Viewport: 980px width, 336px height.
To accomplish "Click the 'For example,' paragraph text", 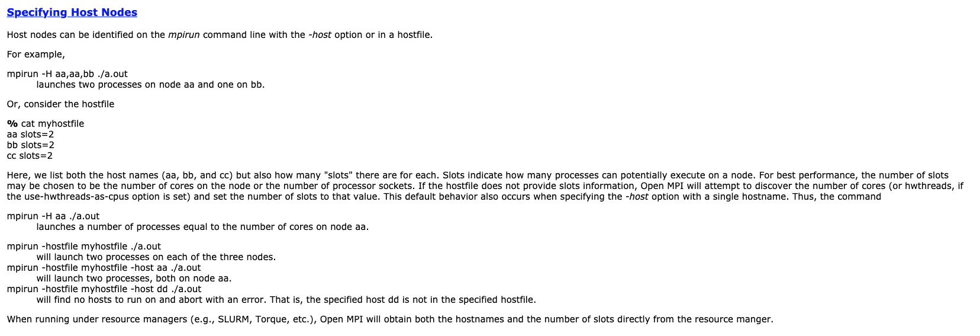I will (36, 55).
